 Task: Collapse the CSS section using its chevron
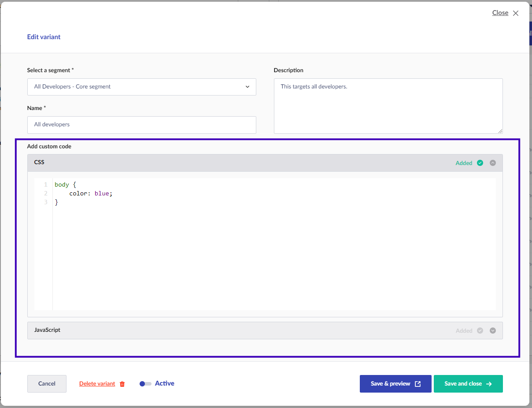click(493, 163)
